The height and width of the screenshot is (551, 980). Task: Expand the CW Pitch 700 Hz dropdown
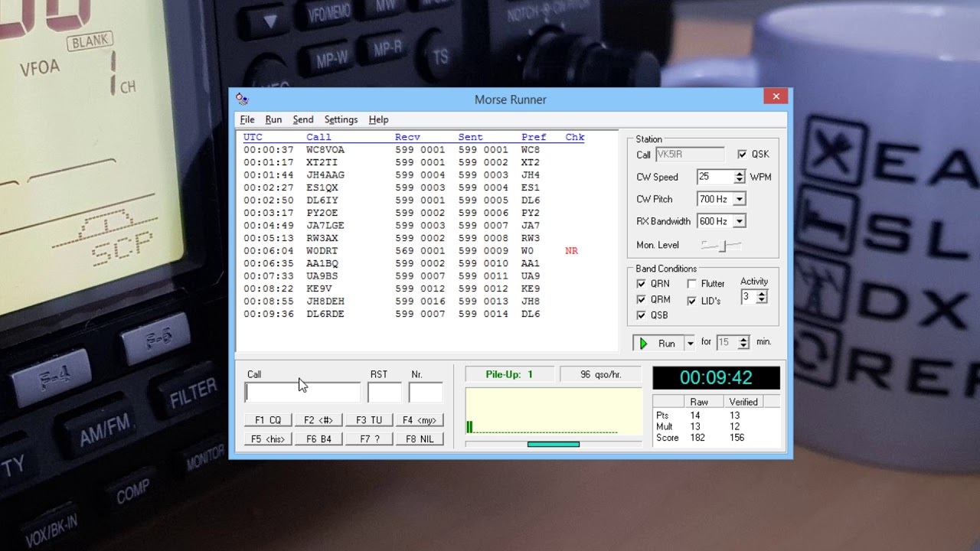pyautogui.click(x=739, y=199)
